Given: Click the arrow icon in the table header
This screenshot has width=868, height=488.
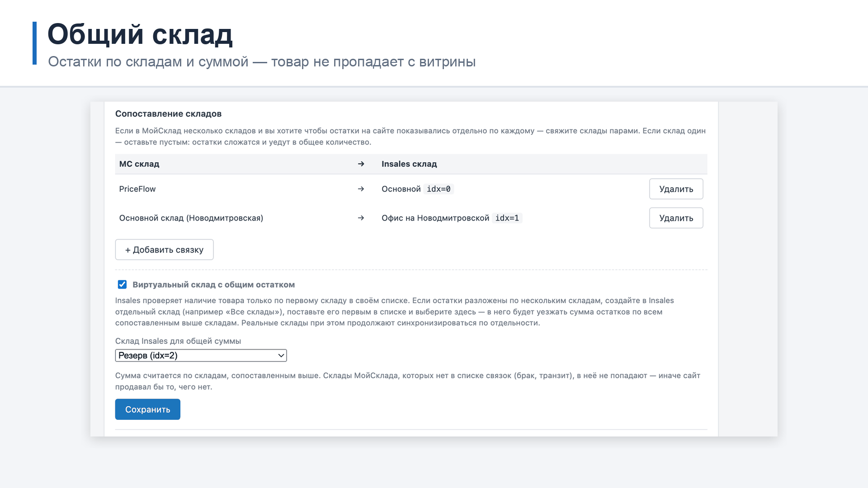Looking at the screenshot, I should pos(361,164).
